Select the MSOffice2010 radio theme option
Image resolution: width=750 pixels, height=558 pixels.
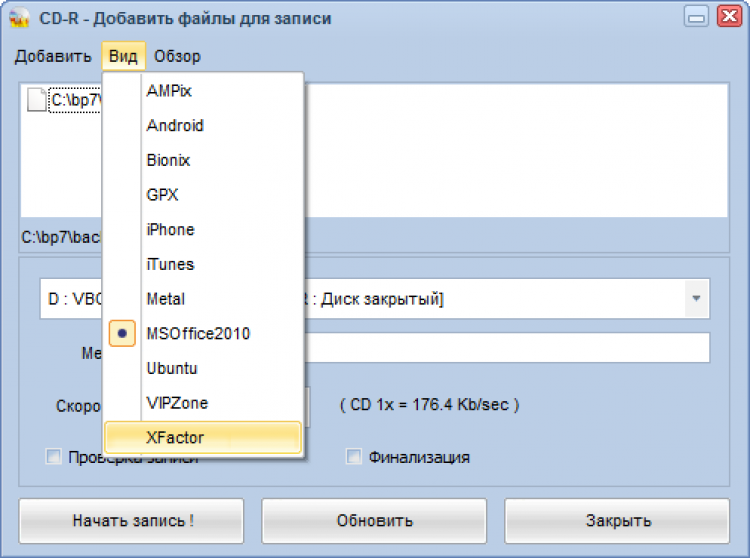(x=198, y=333)
